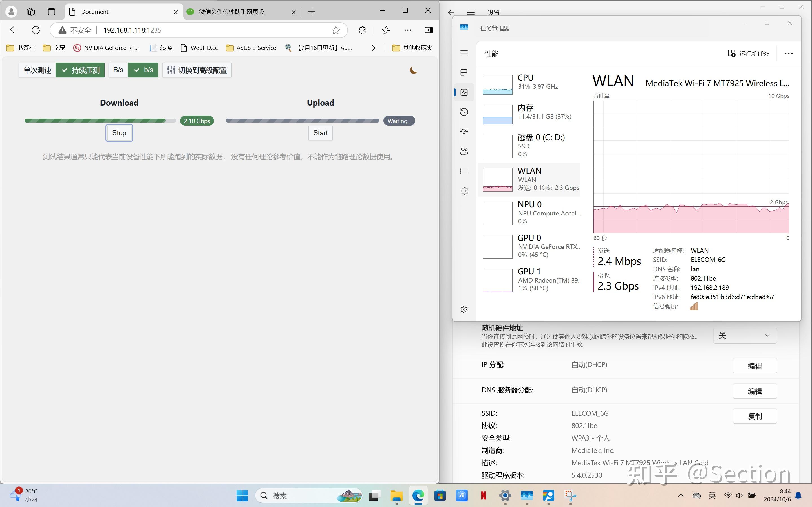Expand the 随机硬件地址 dropdown set to 关
This screenshot has height=507, width=812.
[745, 335]
